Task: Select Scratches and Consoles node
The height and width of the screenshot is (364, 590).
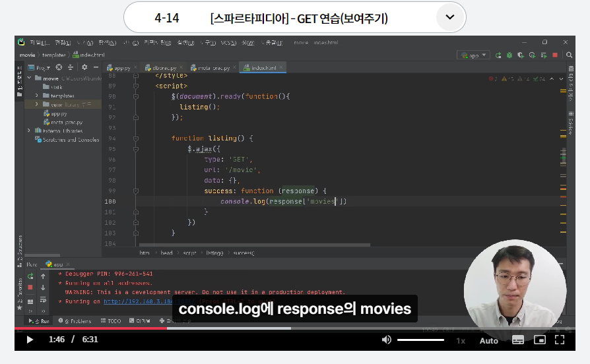Action: 67,140
